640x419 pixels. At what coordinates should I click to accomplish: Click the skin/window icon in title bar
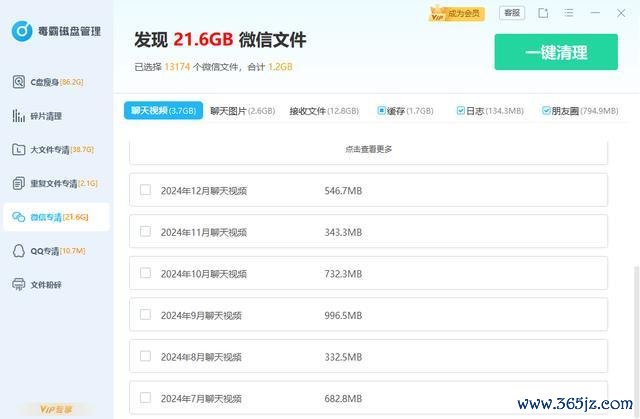(x=543, y=13)
